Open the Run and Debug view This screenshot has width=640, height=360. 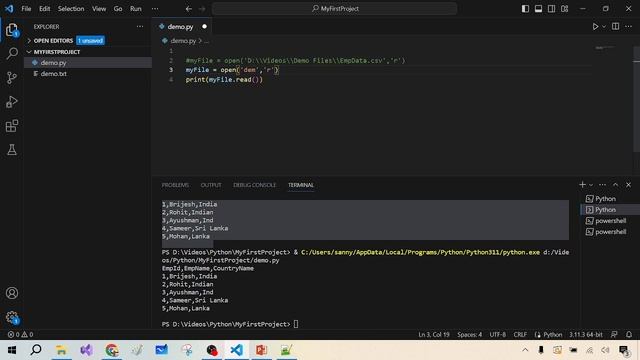[x=12, y=102]
